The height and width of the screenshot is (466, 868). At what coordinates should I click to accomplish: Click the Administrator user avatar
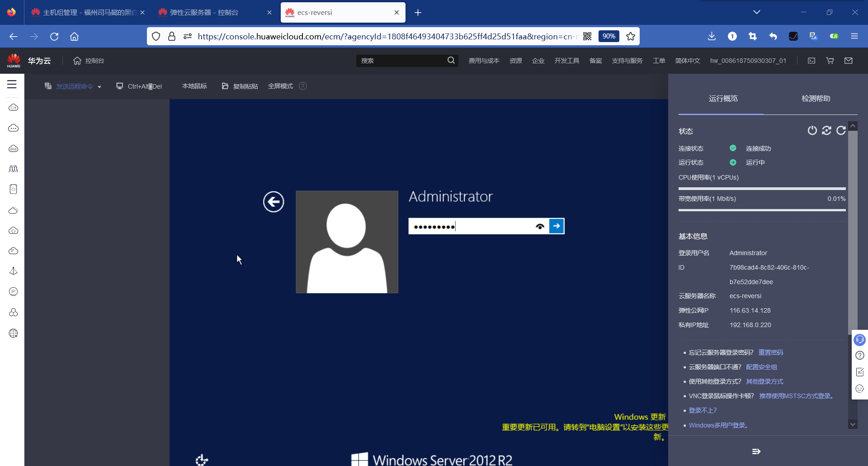pyautogui.click(x=347, y=242)
